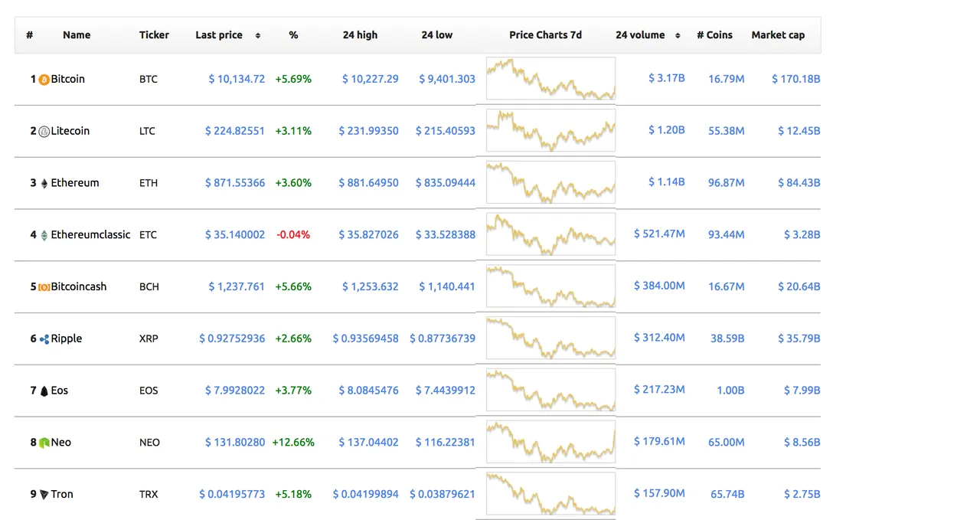Click Ripple market cap $ 35.79B
The width and height of the screenshot is (980, 520).
(x=799, y=338)
